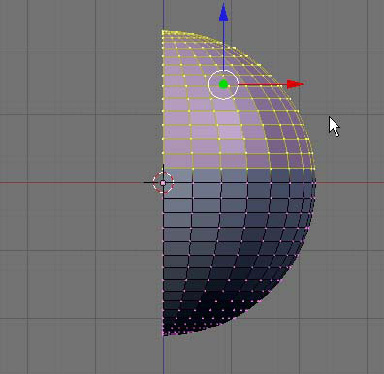384x374 pixels.
Task: Click the green center dot of the manipulator
Action: pos(223,85)
